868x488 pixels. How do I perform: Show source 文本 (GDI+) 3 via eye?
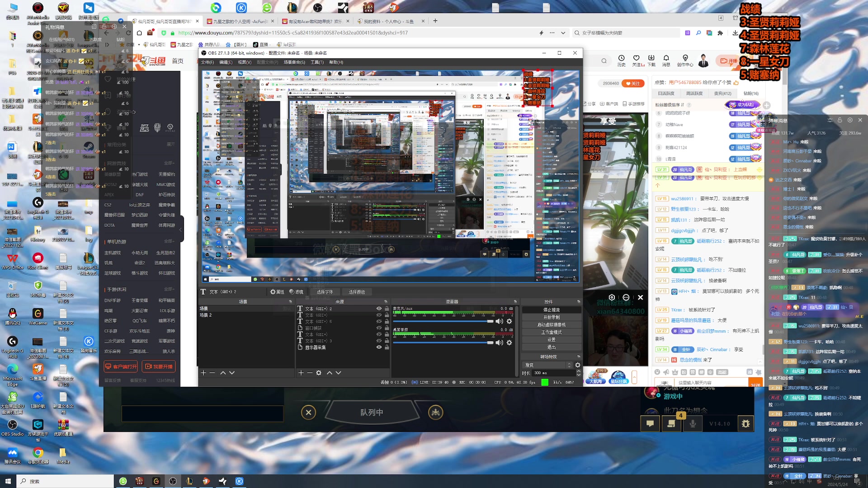coord(379,341)
